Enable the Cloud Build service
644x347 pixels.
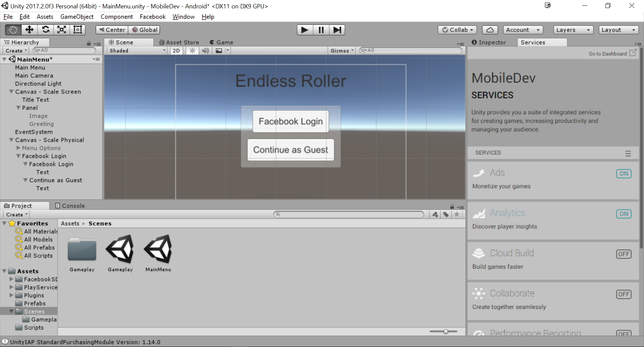pyautogui.click(x=624, y=254)
